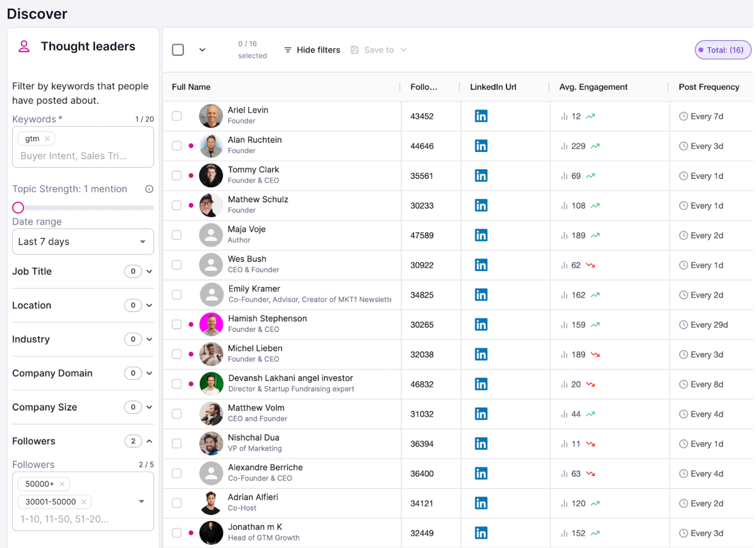
Task: Open Tommy Clark's LinkedIn icon
Action: [481, 175]
